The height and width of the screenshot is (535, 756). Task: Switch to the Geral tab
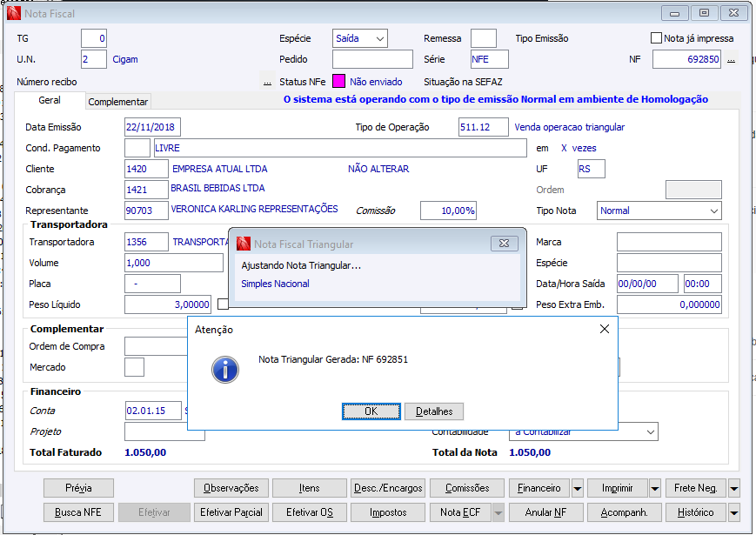coord(50,100)
